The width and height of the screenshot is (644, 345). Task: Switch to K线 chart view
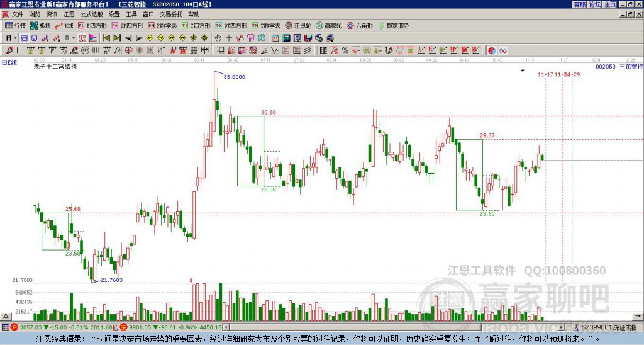point(64,25)
